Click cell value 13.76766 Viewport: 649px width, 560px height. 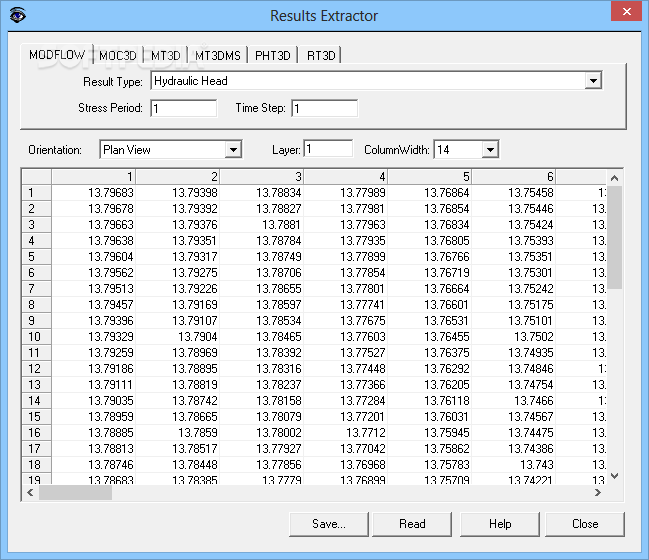tap(430, 257)
